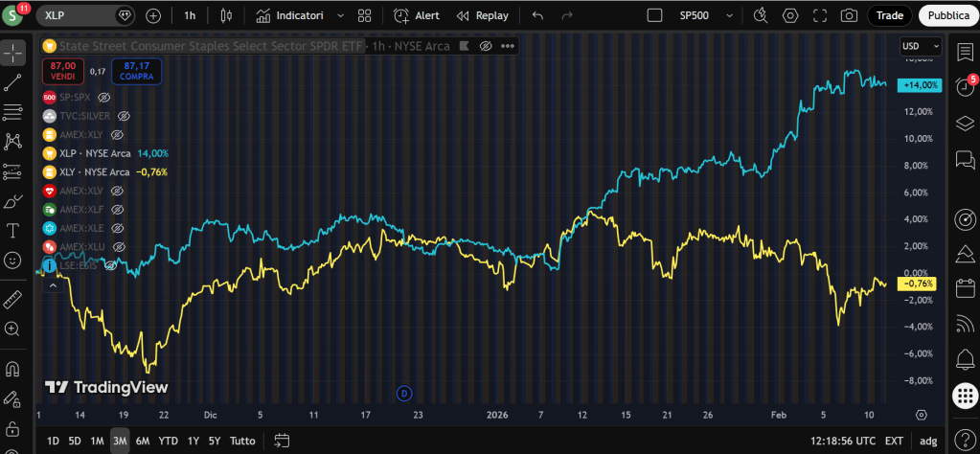Click the Pubblica button
Screen dimensions: 980x454
tap(946, 15)
